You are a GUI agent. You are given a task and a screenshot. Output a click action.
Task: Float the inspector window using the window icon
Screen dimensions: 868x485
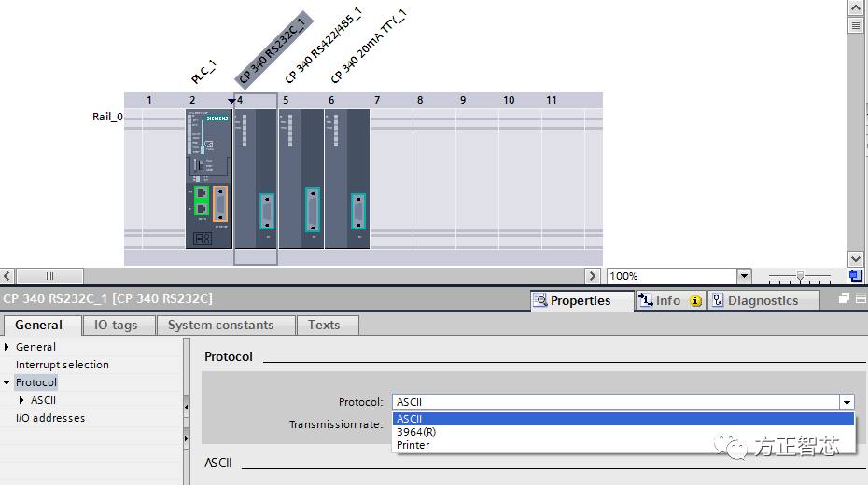pos(844,299)
